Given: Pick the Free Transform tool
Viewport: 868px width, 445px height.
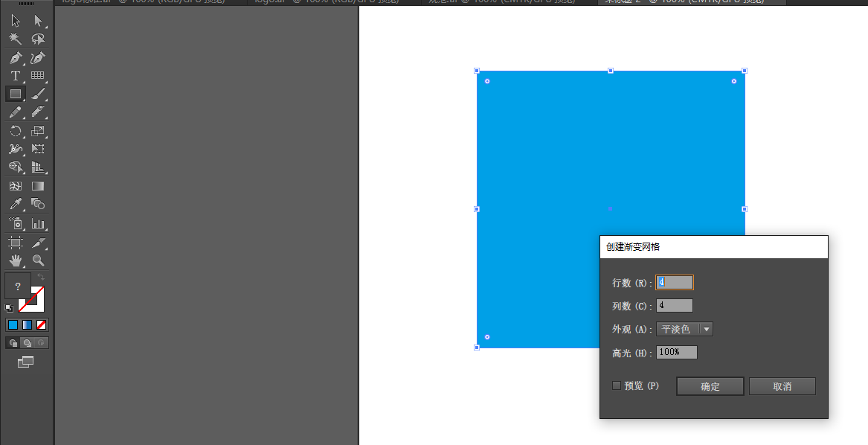Looking at the screenshot, I should click(x=38, y=149).
